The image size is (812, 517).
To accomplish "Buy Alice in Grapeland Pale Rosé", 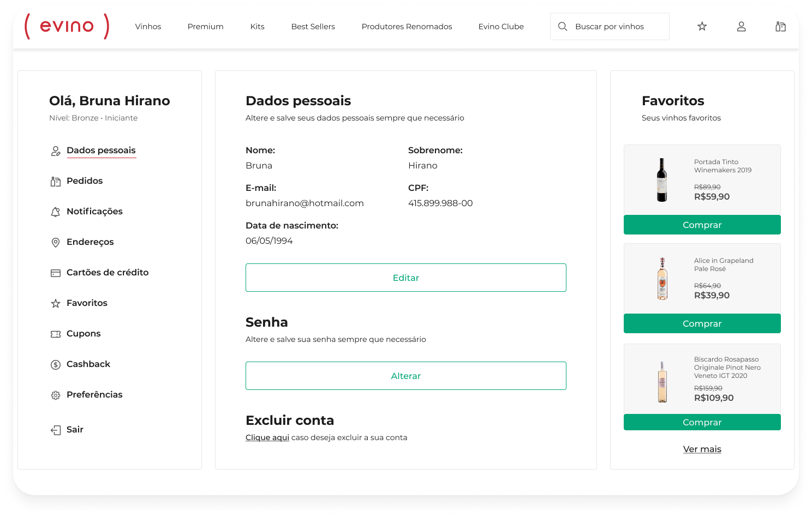I will click(x=702, y=323).
